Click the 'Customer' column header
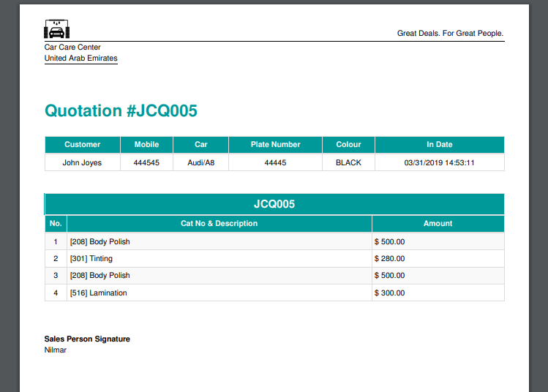The height and width of the screenshot is (392, 548). [83, 145]
